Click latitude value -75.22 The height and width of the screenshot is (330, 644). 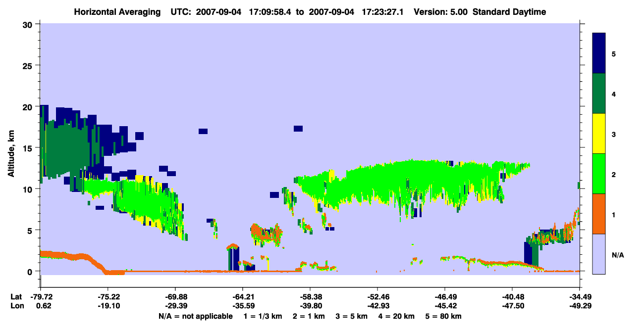(107, 297)
